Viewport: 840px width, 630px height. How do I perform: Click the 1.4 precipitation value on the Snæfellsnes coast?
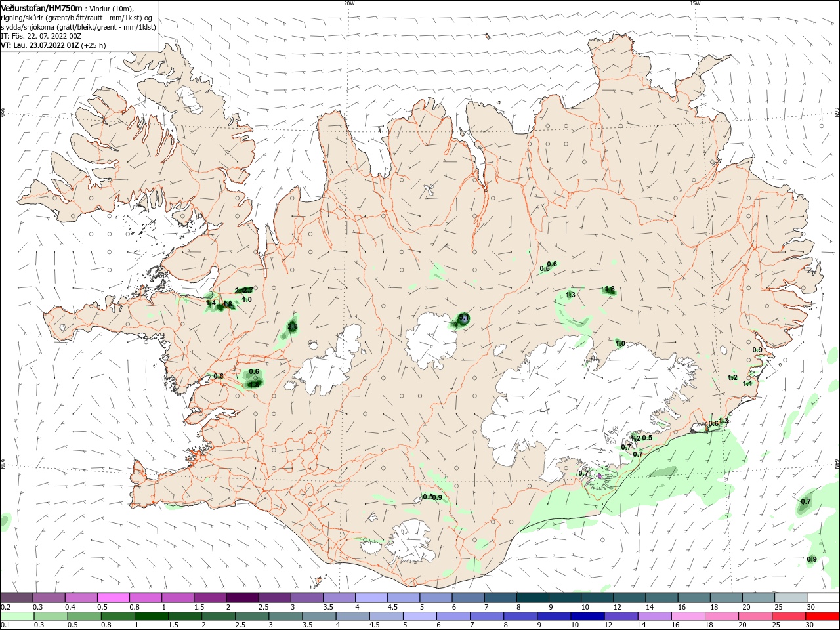211,303
